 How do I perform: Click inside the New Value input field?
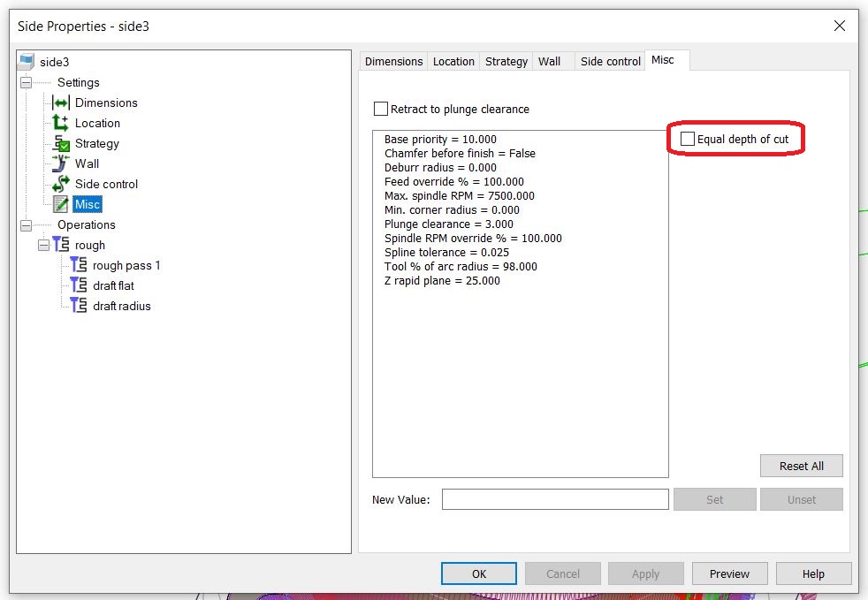click(x=555, y=499)
